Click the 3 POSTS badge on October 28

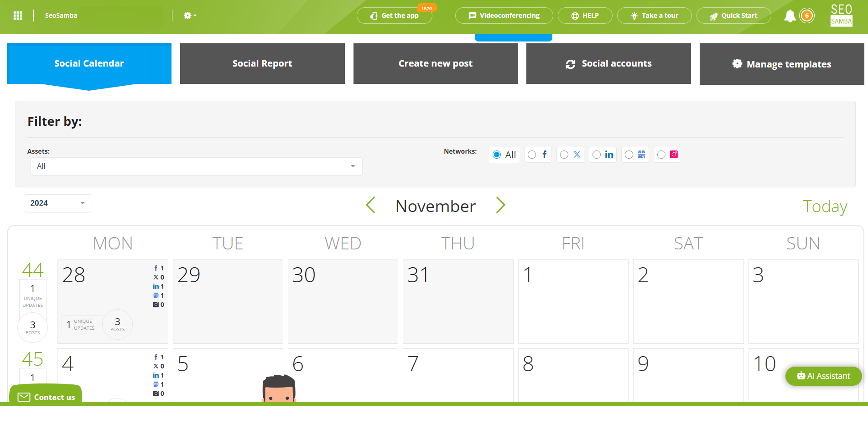(117, 325)
